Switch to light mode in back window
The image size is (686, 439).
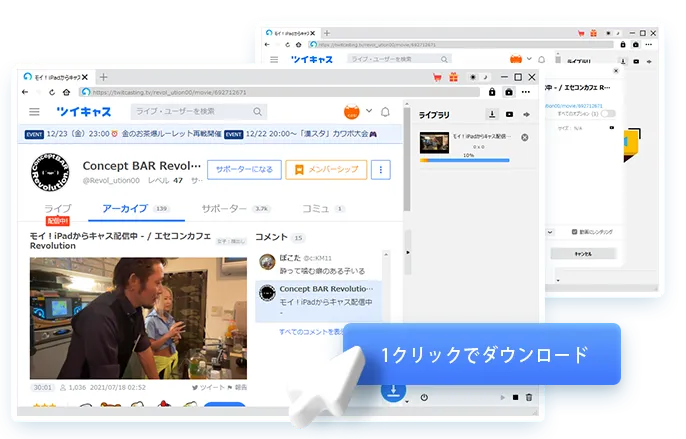pos(608,33)
